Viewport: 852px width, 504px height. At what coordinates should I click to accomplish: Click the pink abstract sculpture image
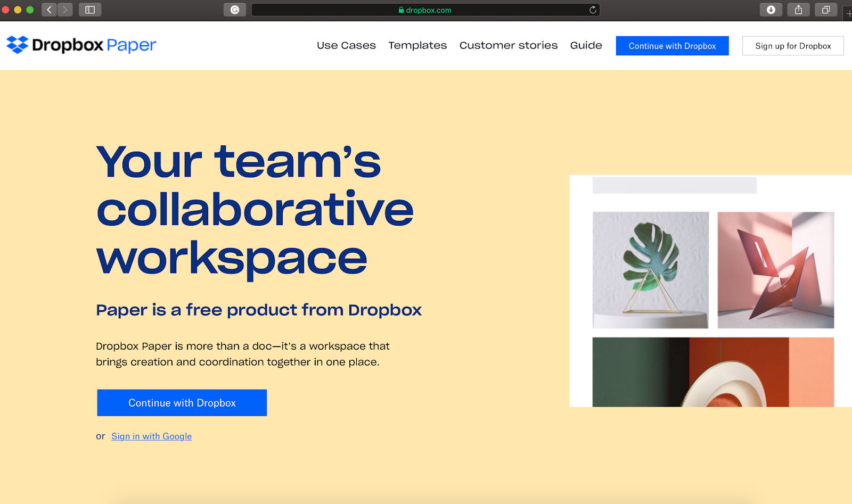tap(776, 270)
